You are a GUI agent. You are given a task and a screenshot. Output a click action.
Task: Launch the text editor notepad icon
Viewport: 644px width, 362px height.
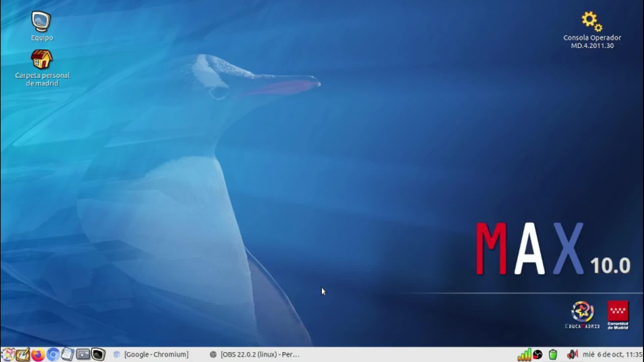(x=23, y=354)
